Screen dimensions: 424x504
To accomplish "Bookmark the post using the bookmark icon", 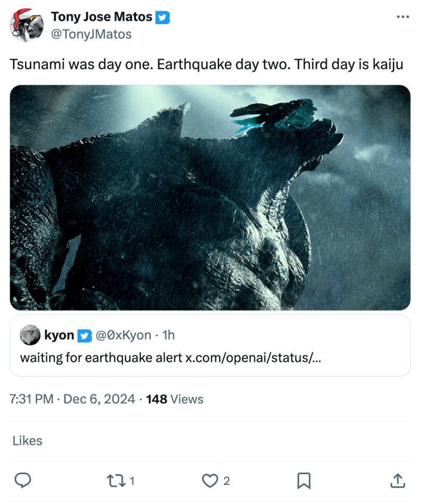I will (305, 481).
